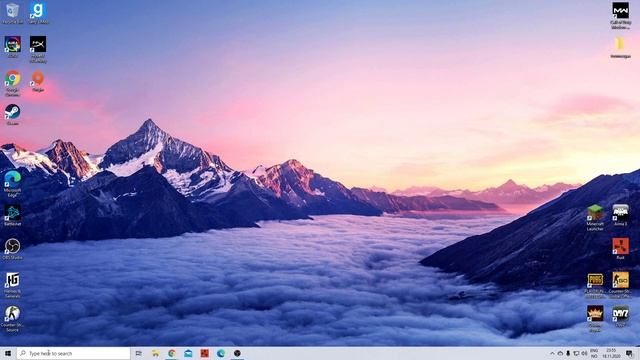
Task: Open Minecraft Launcher desktop shortcut
Action: pos(595,218)
